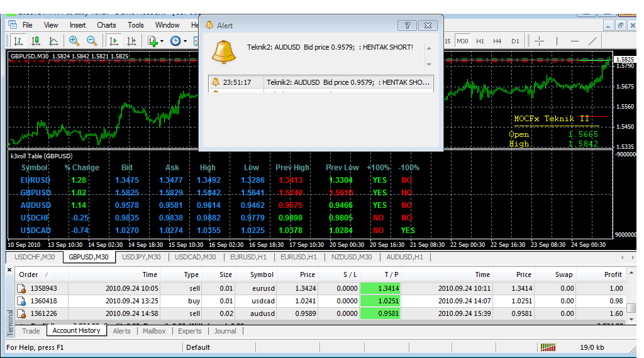Toggle chart auto scroll
Screen dimensions: 644x358
pyautogui.click(x=114, y=41)
